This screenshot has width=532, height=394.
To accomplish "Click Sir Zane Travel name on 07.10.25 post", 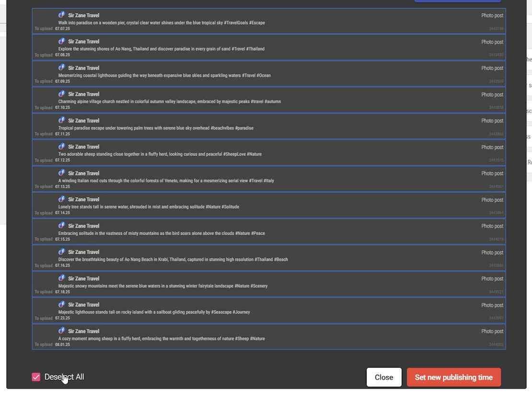I will coord(83,94).
